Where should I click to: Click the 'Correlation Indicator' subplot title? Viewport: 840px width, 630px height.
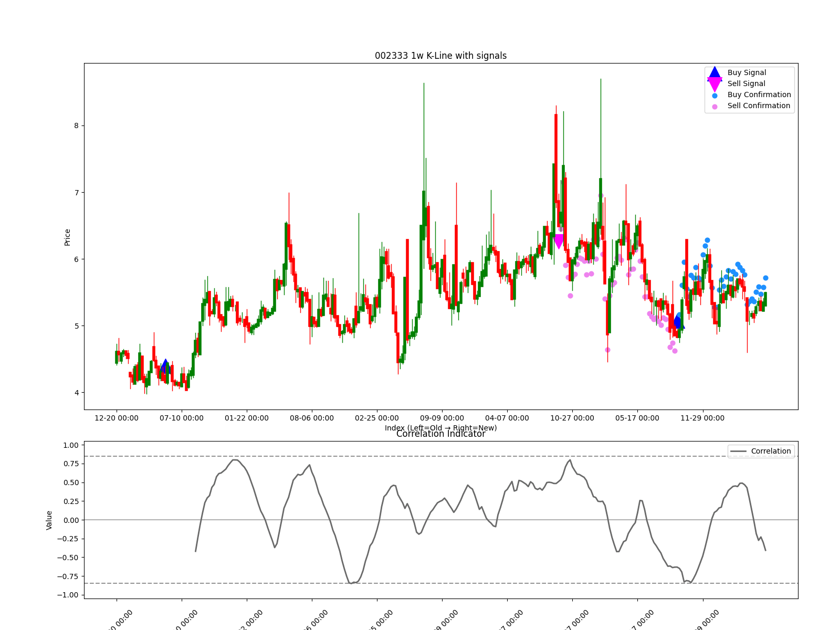coord(440,434)
